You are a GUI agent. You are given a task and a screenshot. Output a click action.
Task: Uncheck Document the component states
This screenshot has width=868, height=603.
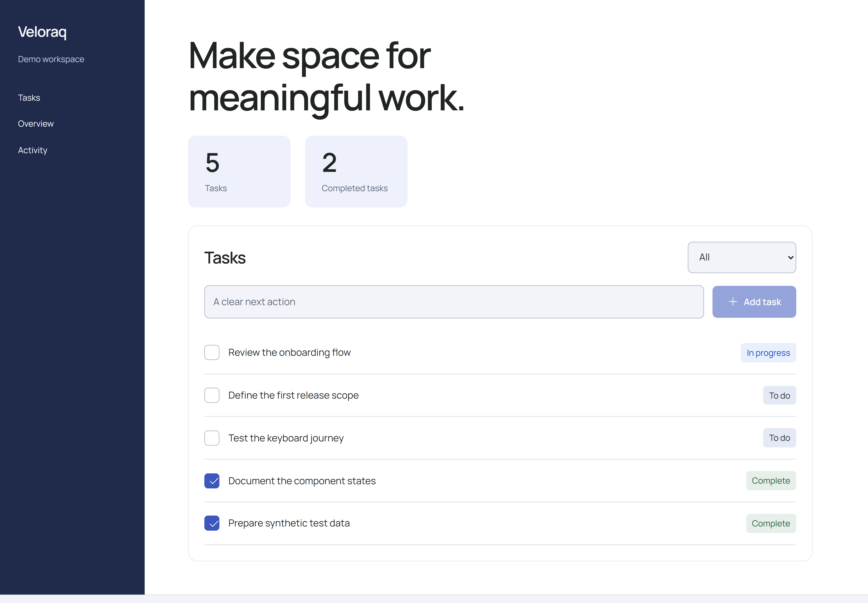pos(212,481)
